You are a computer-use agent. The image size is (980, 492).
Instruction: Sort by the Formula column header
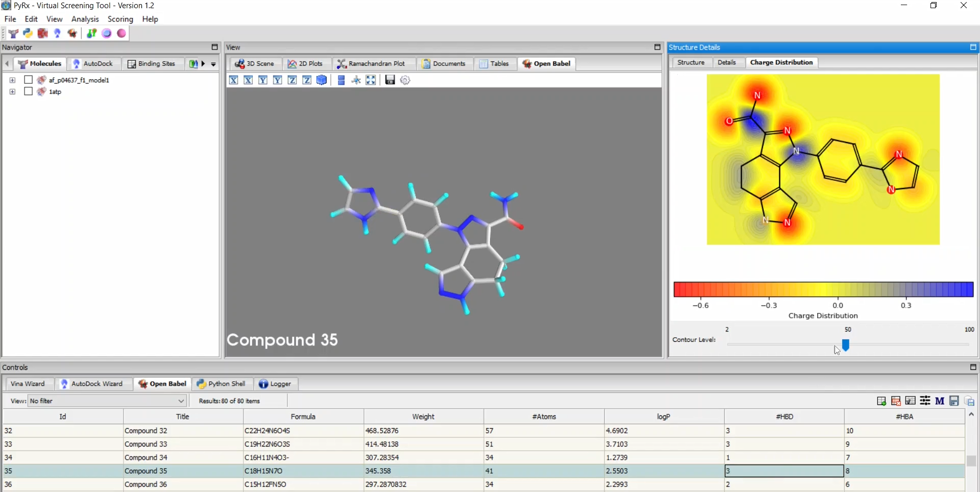(303, 416)
